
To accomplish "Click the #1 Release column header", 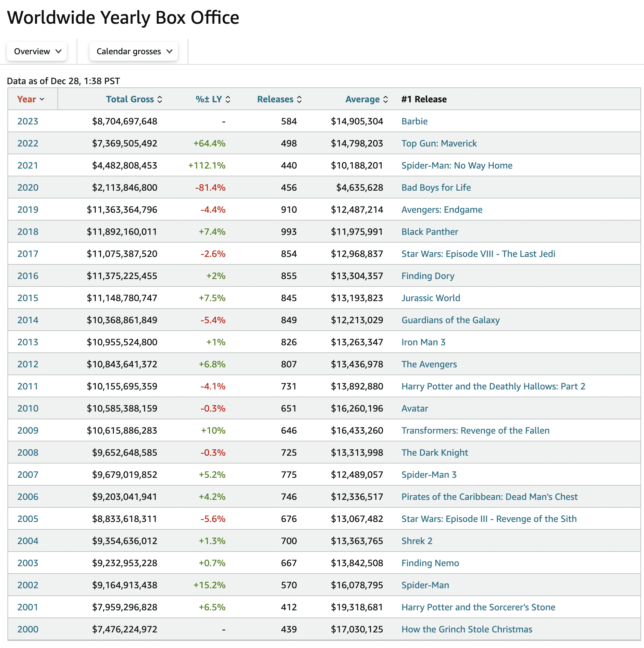I will (x=424, y=99).
